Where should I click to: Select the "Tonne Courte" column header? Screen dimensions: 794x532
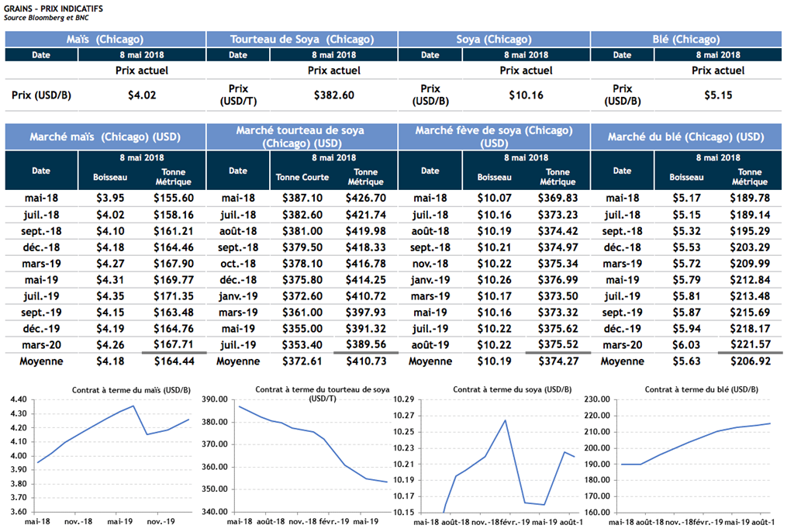click(302, 177)
